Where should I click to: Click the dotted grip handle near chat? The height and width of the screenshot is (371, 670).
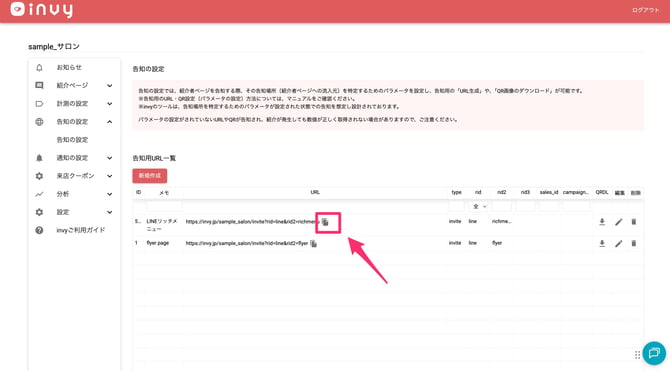637,355
